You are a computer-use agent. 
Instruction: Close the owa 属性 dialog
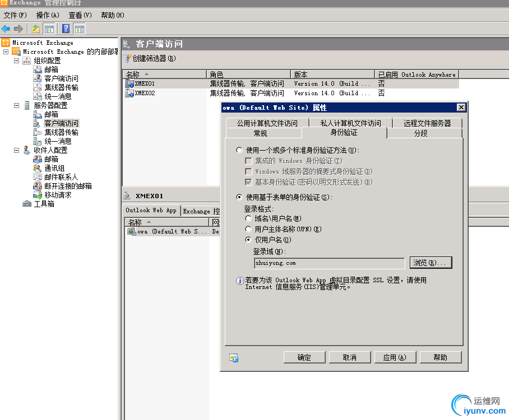pyautogui.click(x=461, y=108)
